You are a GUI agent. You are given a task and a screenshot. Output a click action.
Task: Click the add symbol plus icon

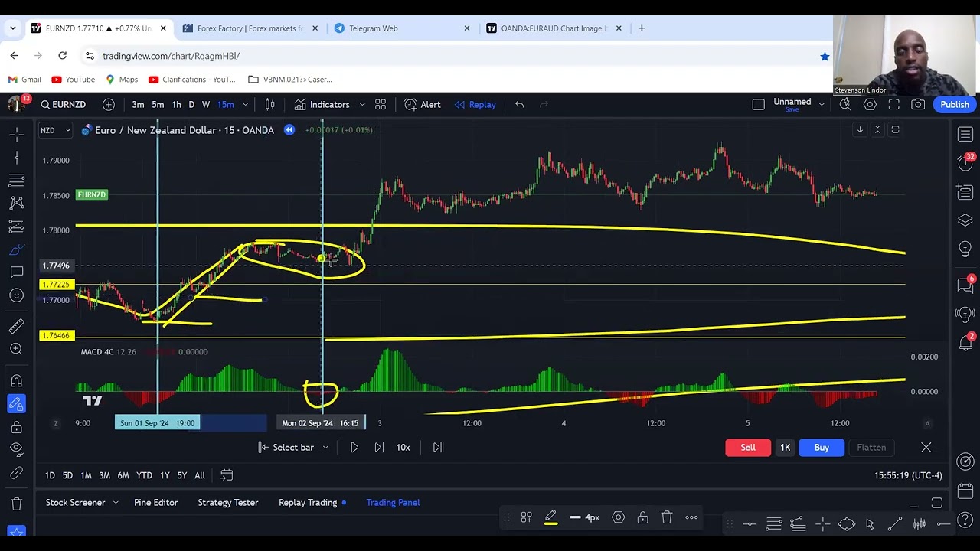(x=109, y=105)
